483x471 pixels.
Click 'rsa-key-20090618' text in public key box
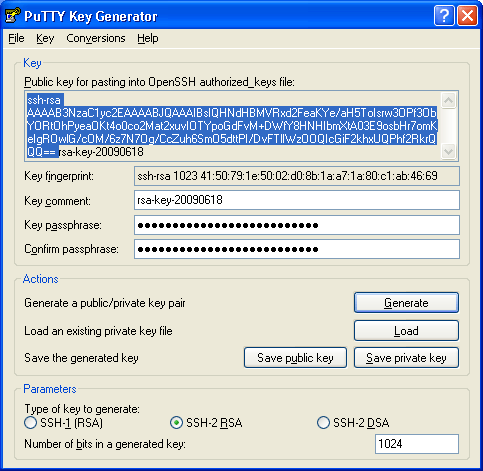[x=101, y=152]
